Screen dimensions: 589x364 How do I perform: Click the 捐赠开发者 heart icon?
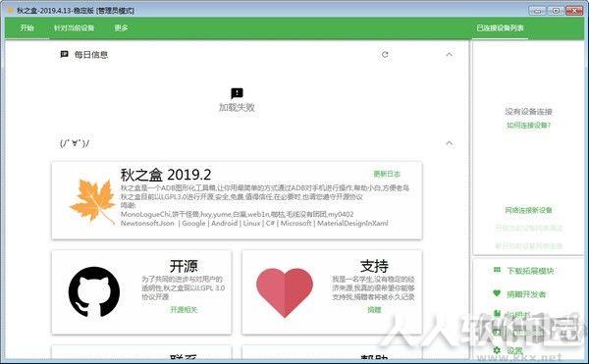(x=497, y=293)
